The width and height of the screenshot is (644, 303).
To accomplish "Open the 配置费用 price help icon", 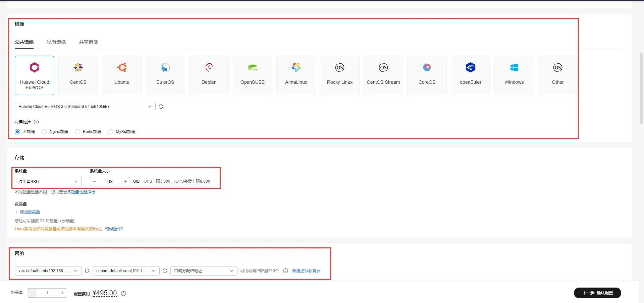I will pos(123,294).
